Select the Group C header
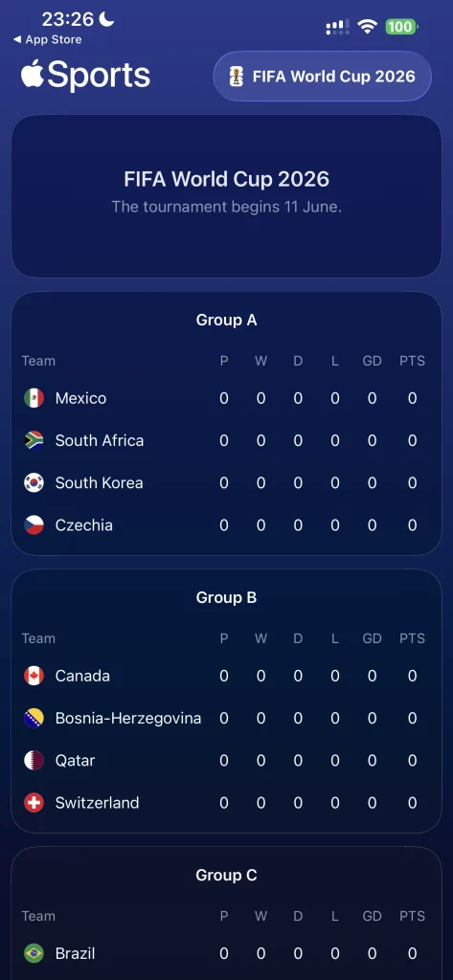The height and width of the screenshot is (980, 453). coord(226,875)
